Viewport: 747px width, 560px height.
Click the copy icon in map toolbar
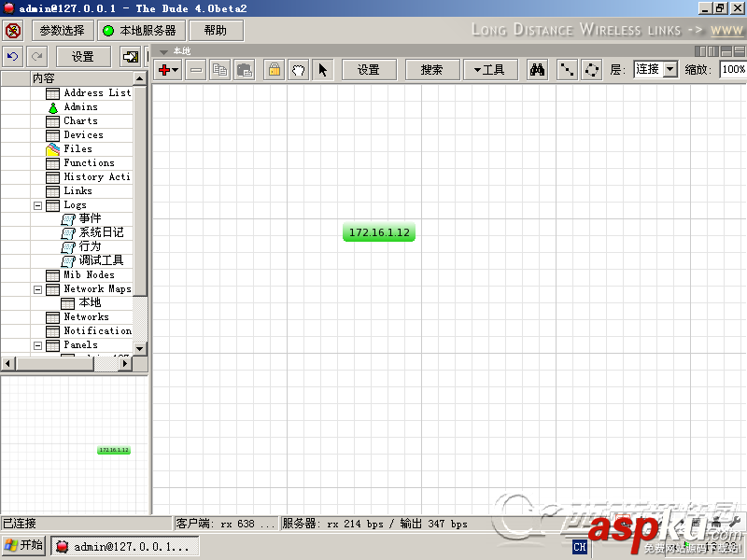[219, 70]
